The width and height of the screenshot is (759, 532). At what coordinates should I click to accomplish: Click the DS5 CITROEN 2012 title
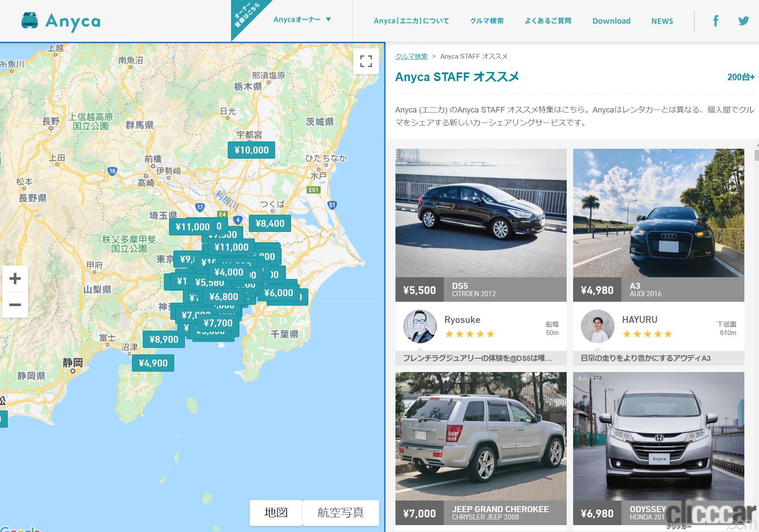tap(474, 289)
